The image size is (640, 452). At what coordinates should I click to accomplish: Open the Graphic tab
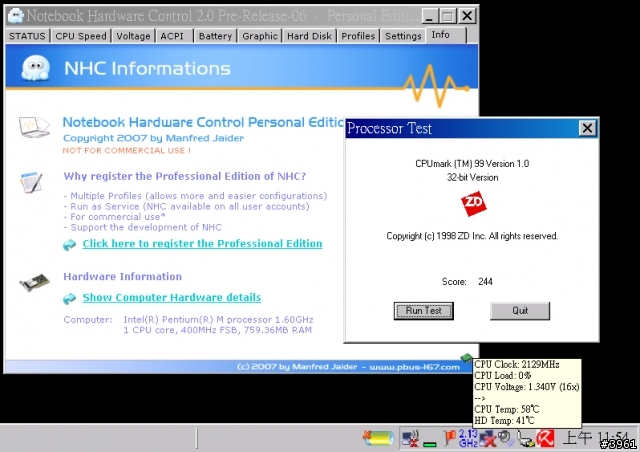tap(260, 36)
